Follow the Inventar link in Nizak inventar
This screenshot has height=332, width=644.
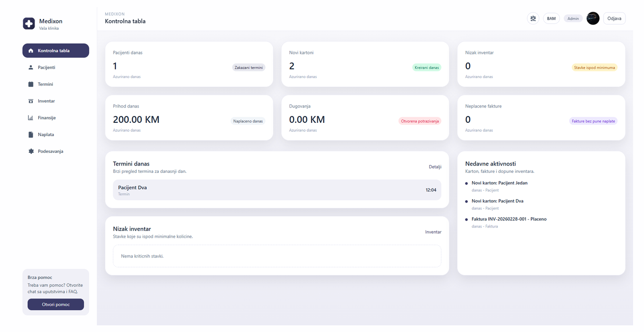coord(433,232)
